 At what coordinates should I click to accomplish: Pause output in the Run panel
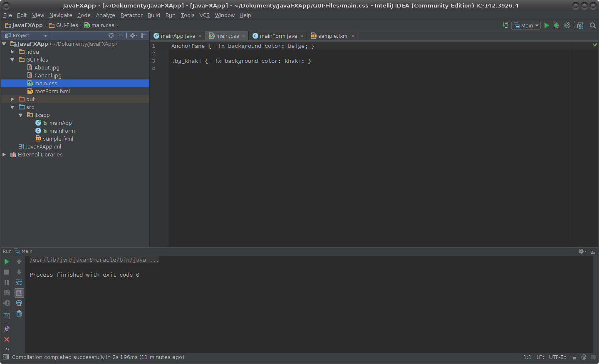7,282
